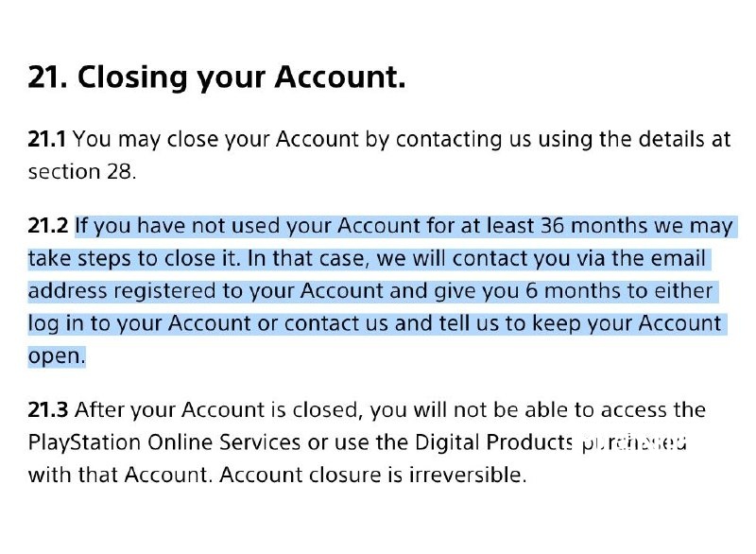Click 'PlayStation Online Services' text
The image size is (756, 554).
coord(163,442)
